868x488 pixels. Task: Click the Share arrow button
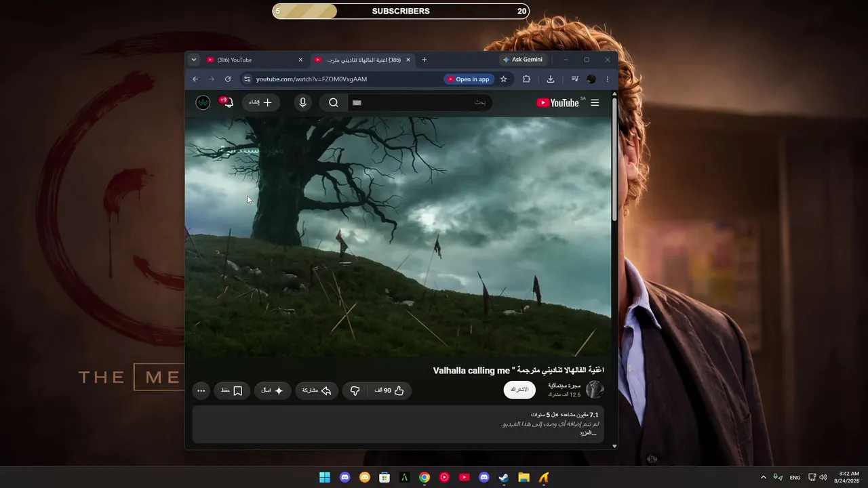(x=317, y=390)
